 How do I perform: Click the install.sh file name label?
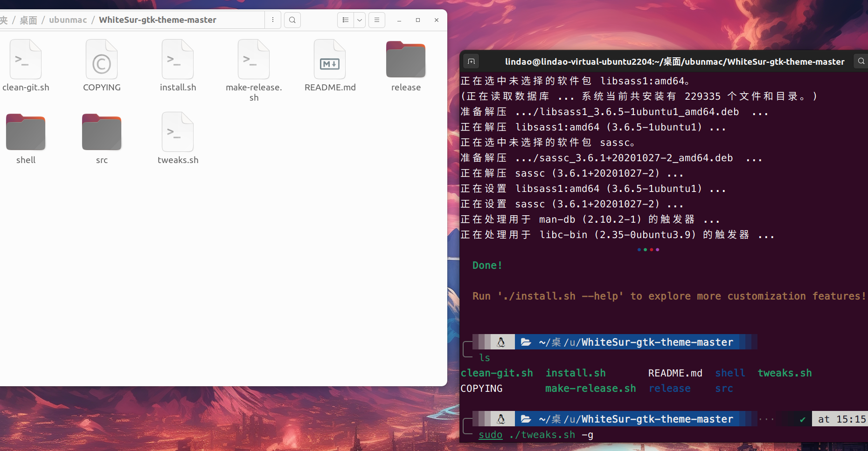coord(178,88)
